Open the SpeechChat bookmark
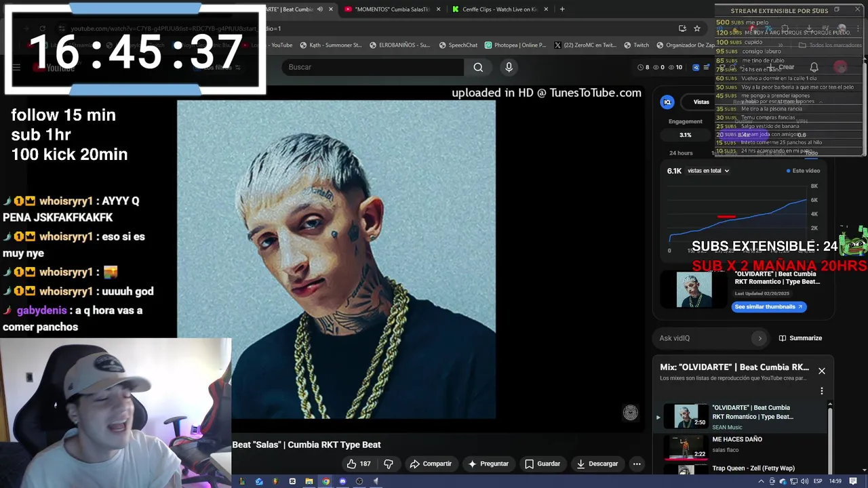The image size is (868, 488). coord(458,45)
